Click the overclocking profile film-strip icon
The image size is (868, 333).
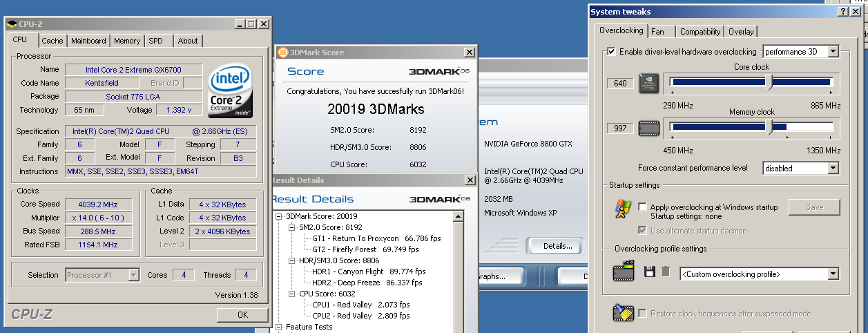pyautogui.click(x=623, y=272)
